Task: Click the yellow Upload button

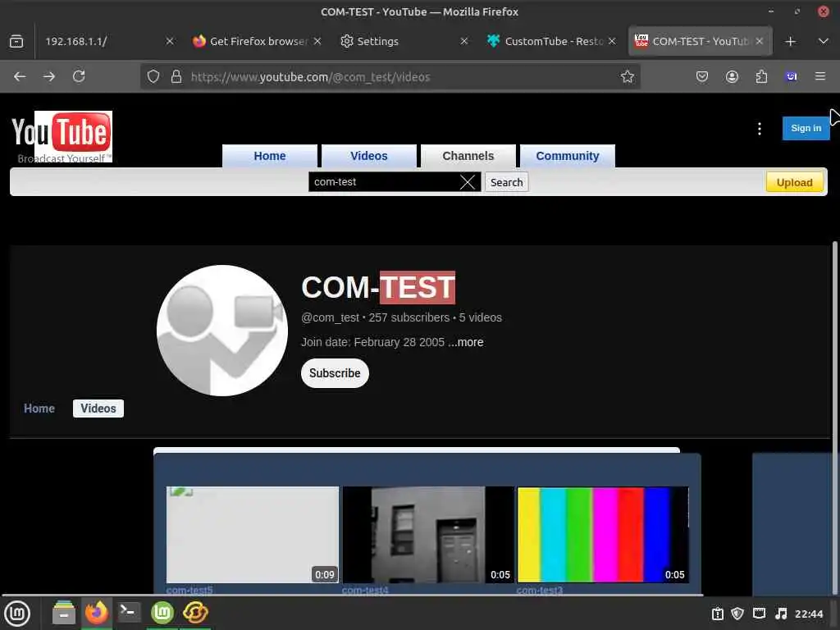Action: point(794,183)
